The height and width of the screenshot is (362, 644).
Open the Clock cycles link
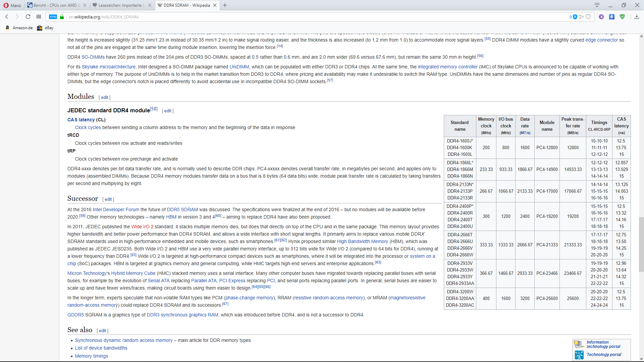tap(88, 127)
